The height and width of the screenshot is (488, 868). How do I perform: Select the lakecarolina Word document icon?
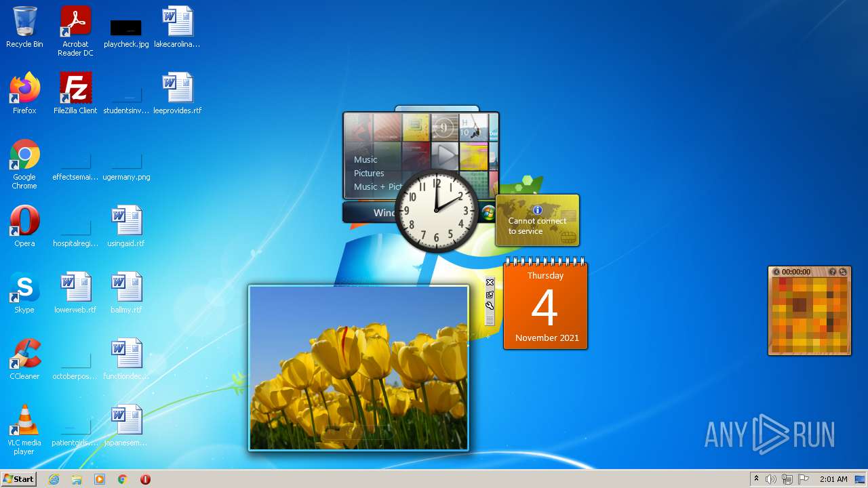[177, 27]
